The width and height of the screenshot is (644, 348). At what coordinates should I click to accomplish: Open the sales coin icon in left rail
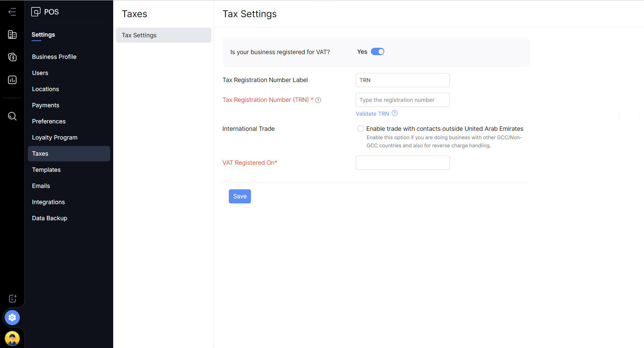tap(12, 57)
